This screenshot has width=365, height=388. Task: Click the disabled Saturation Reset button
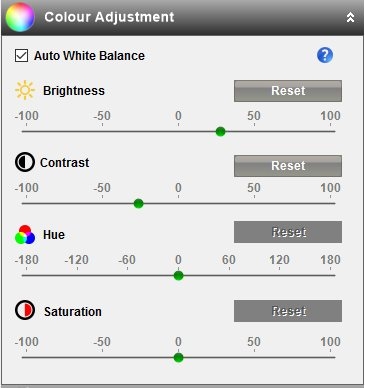tap(288, 311)
